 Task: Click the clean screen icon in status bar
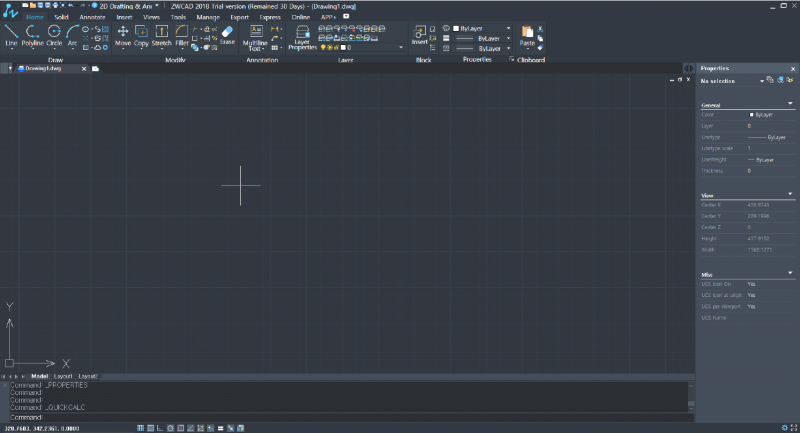(794, 428)
